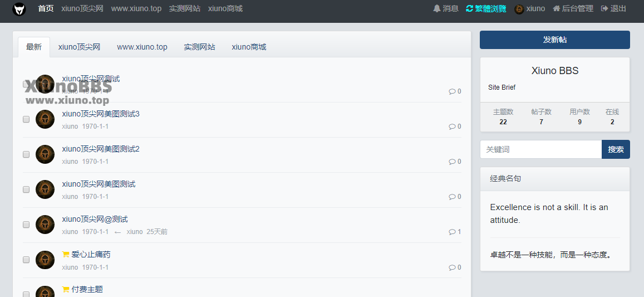The width and height of the screenshot is (644, 297).
Task: Go to 首页 in top navbar
Action: (46, 9)
